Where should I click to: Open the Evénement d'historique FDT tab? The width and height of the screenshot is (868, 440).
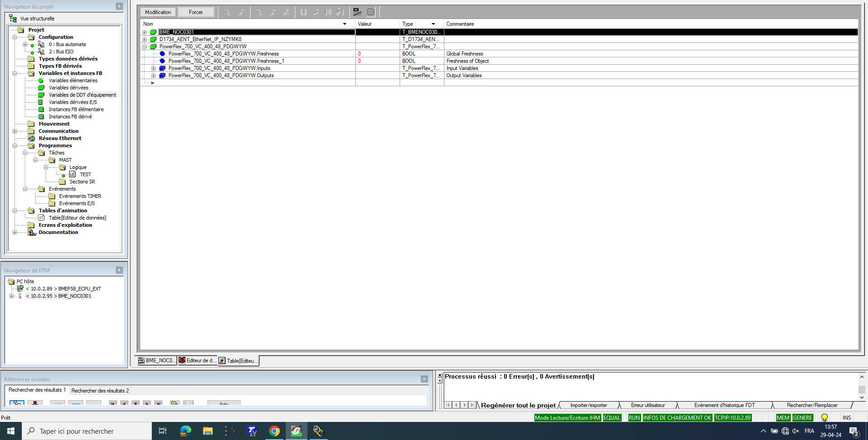(724, 405)
